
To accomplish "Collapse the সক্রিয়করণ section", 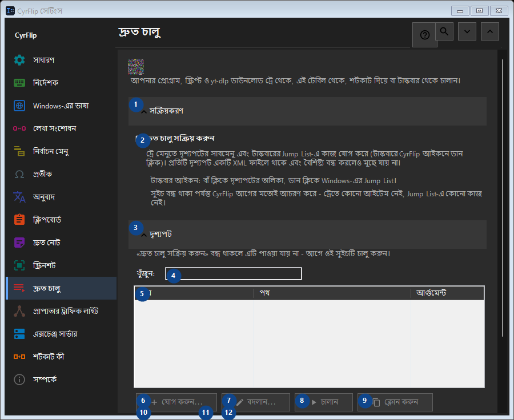I will click(307, 111).
